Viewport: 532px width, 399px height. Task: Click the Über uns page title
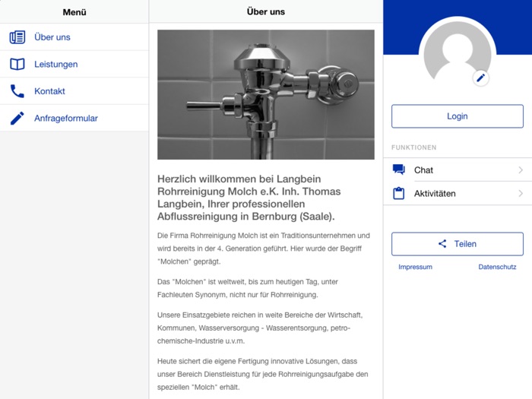[266, 11]
